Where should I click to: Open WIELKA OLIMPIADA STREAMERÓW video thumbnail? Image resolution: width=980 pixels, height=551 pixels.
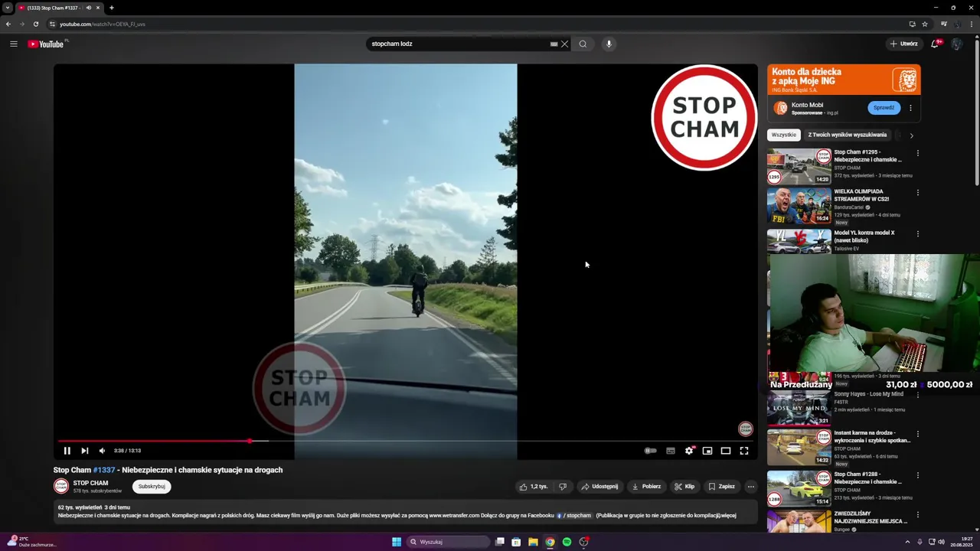coord(799,207)
